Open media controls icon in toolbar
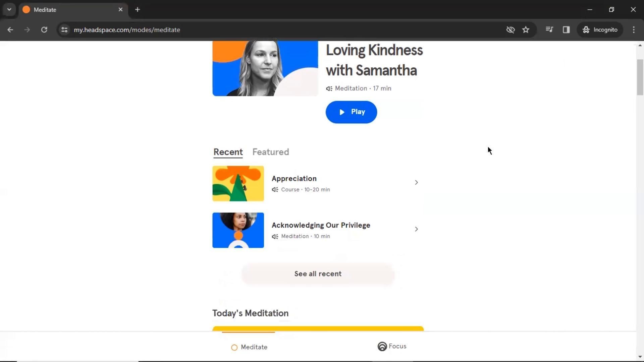644x362 pixels. 549,29
